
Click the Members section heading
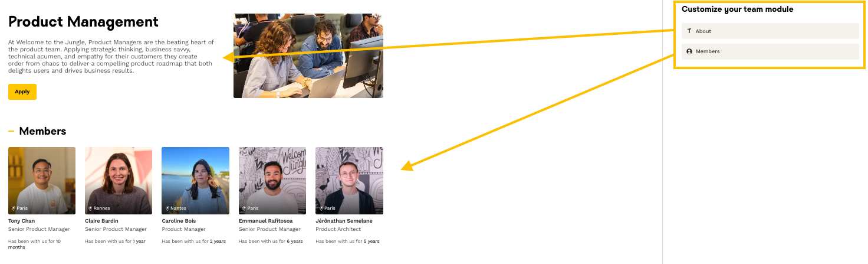pos(42,131)
